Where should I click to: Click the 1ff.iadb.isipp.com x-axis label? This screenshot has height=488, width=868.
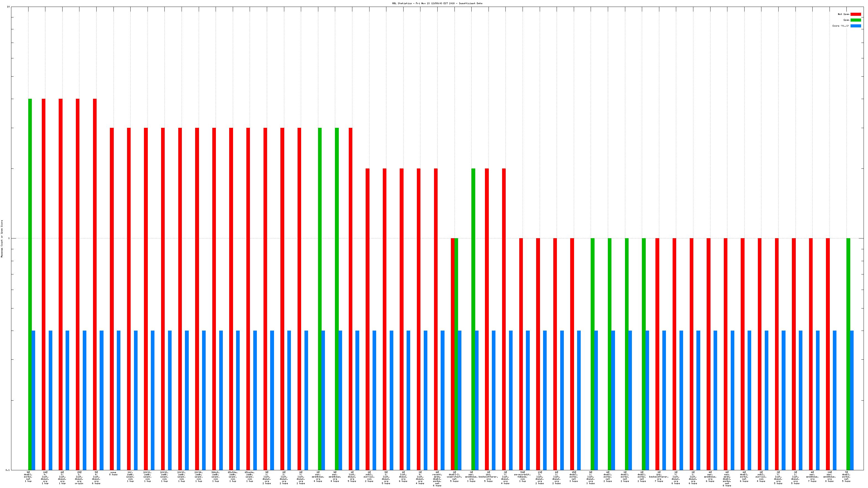(x=130, y=477)
